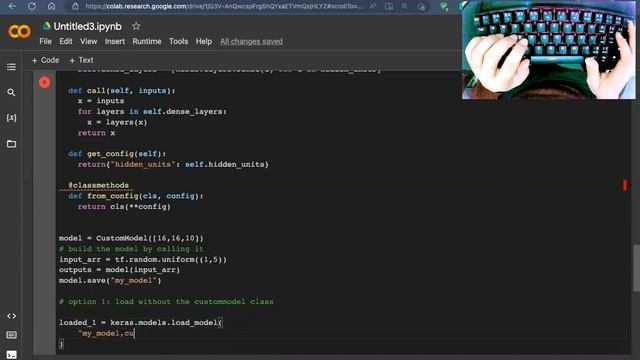640x360 pixels.
Task: Open the Variables {x} inspector panel
Action: click(x=11, y=118)
